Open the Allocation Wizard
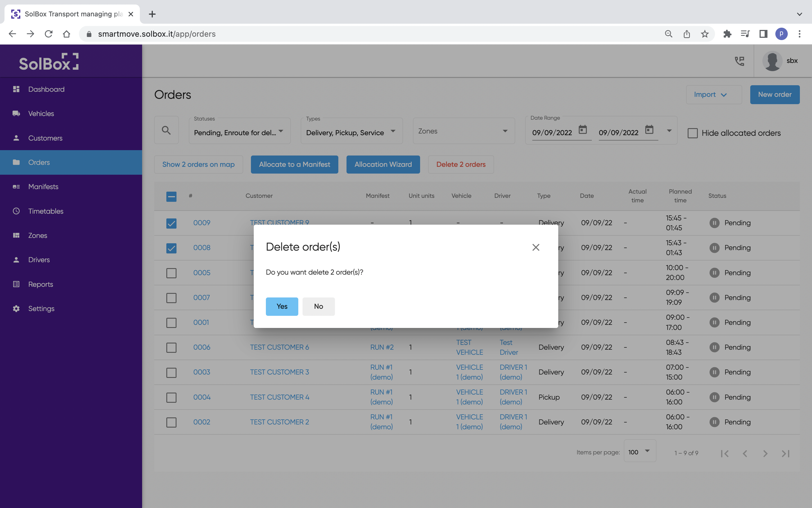The image size is (812, 508). [x=383, y=165]
